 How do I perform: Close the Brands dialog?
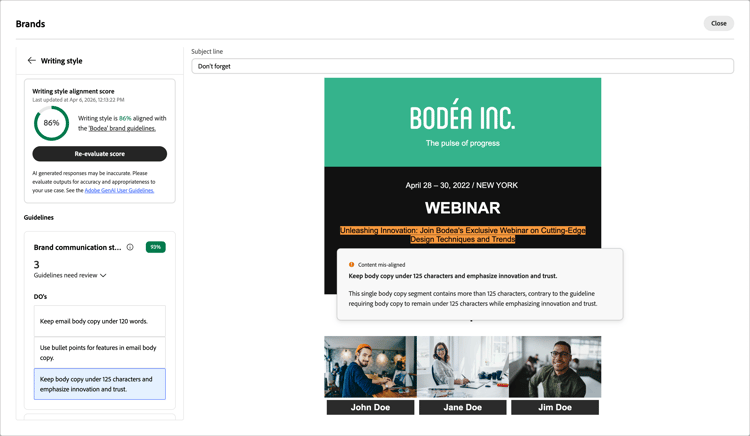point(718,23)
